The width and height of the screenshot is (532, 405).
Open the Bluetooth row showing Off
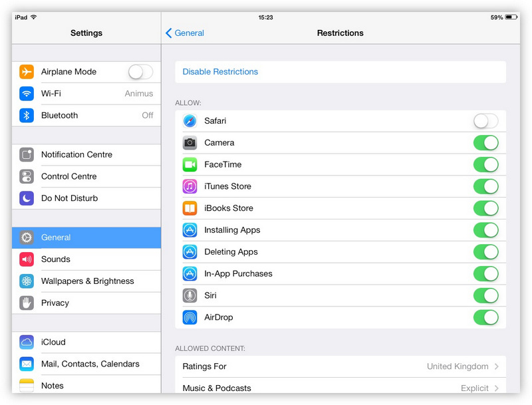pos(86,115)
